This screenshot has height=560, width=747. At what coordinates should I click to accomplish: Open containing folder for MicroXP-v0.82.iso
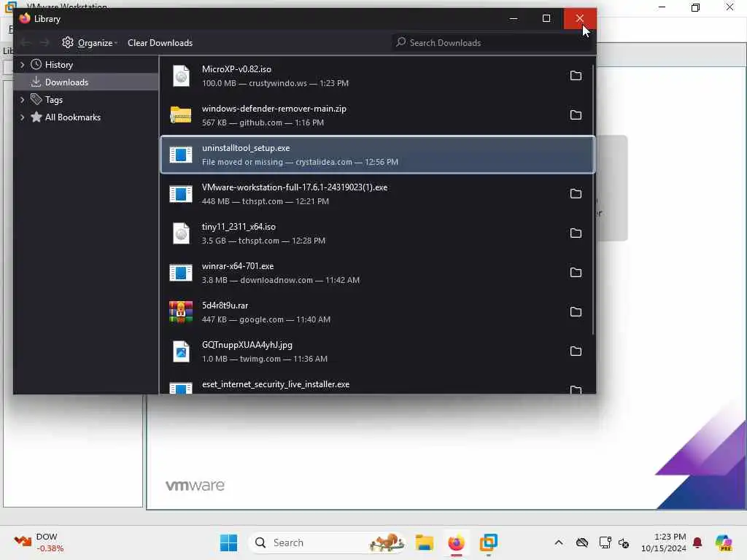(576, 76)
